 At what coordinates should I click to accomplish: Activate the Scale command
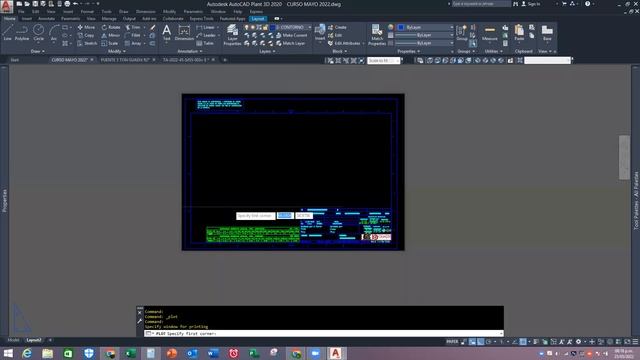click(x=110, y=43)
